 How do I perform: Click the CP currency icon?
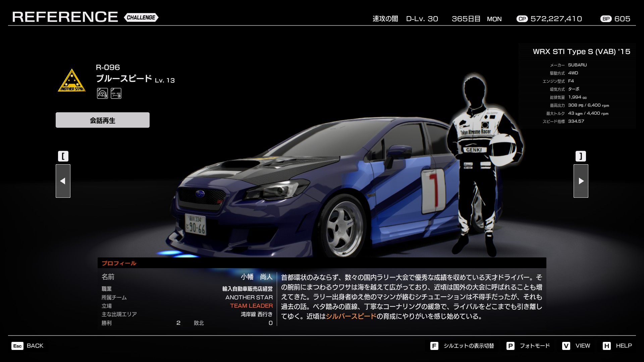(522, 19)
